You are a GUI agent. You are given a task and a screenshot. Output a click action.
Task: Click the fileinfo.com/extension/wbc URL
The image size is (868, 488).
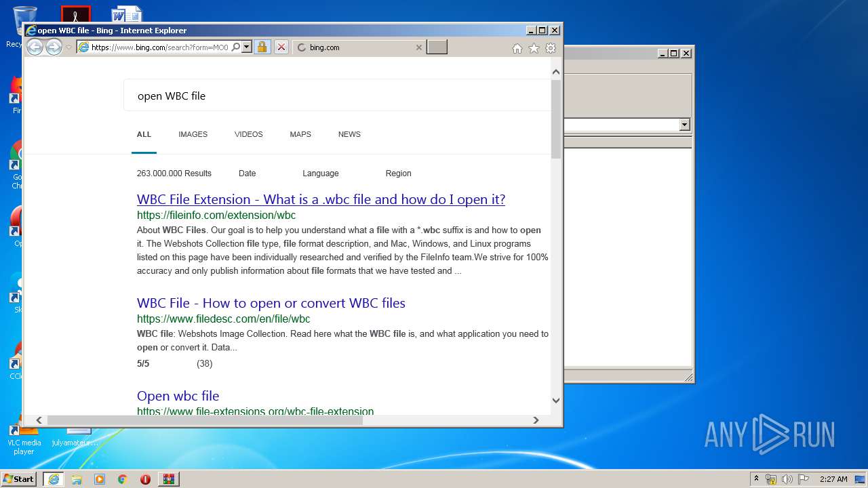click(x=216, y=216)
